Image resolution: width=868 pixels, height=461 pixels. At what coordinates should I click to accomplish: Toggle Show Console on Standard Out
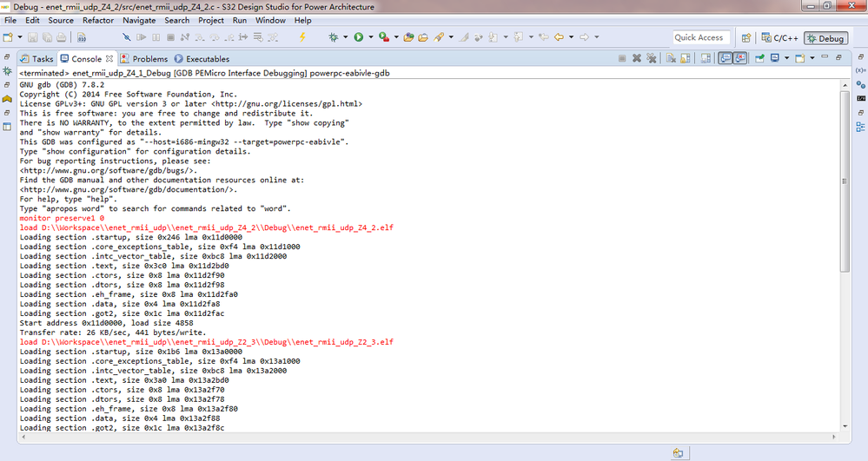click(725, 58)
